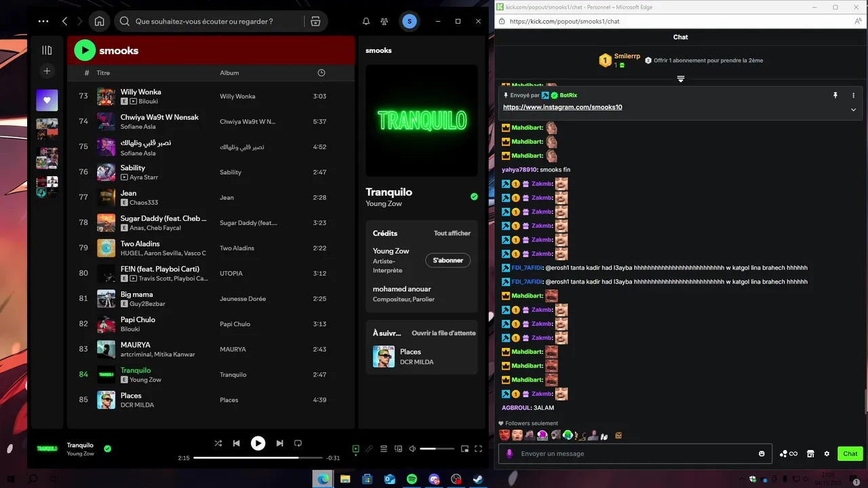Mute Spotify volume
The height and width of the screenshot is (488, 868).
pos(412,449)
